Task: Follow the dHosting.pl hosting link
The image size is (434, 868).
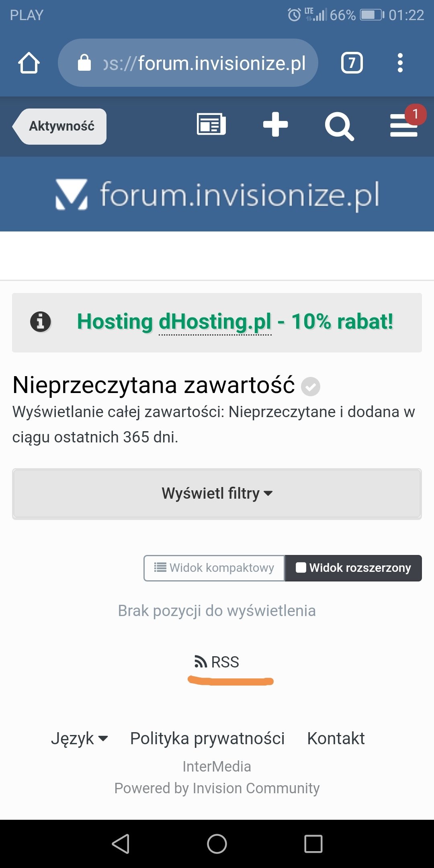Action: 215,322
